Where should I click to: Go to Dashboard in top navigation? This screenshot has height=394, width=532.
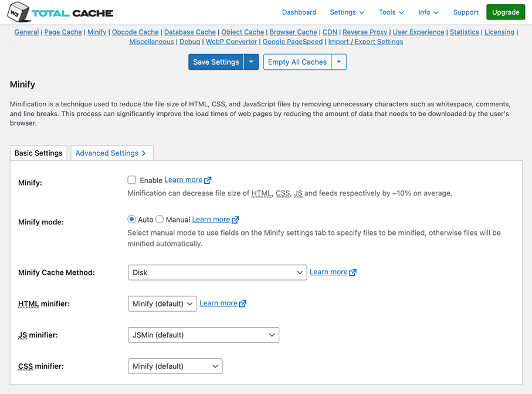(299, 12)
